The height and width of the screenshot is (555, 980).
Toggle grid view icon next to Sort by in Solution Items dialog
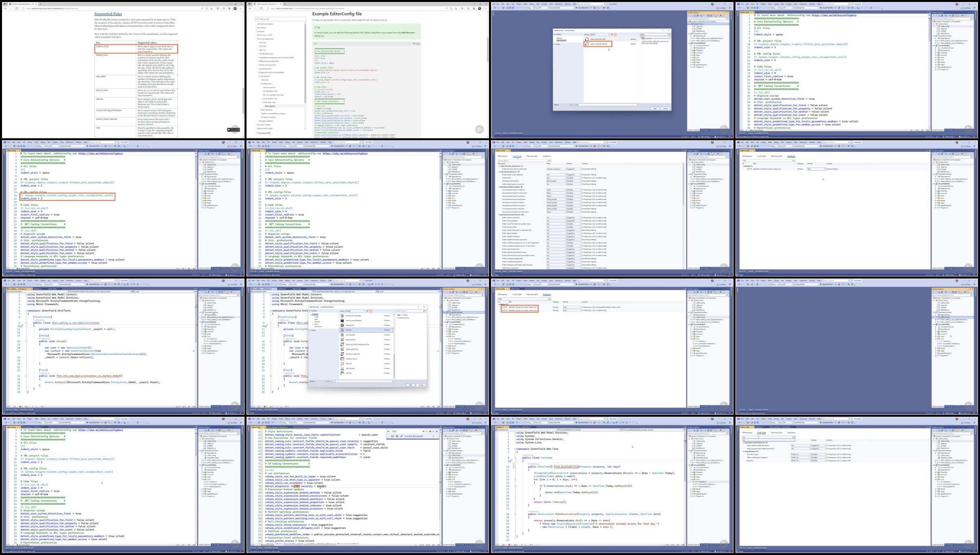click(612, 35)
